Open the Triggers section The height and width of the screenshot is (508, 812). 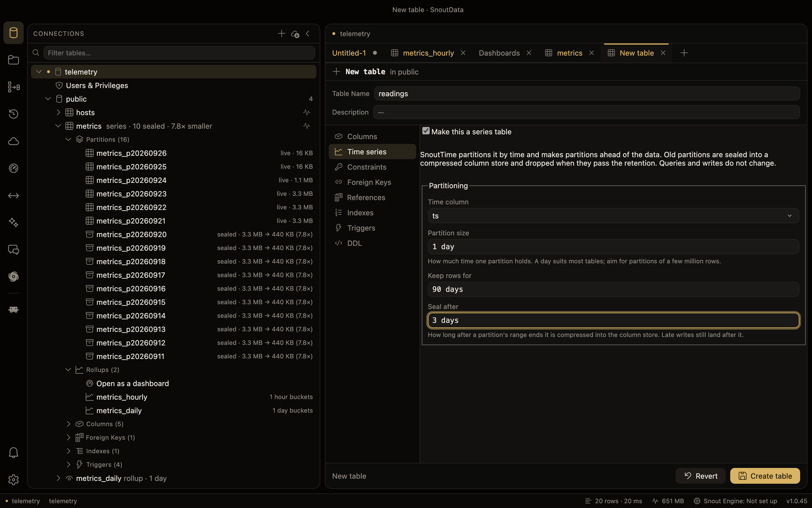[372, 228]
